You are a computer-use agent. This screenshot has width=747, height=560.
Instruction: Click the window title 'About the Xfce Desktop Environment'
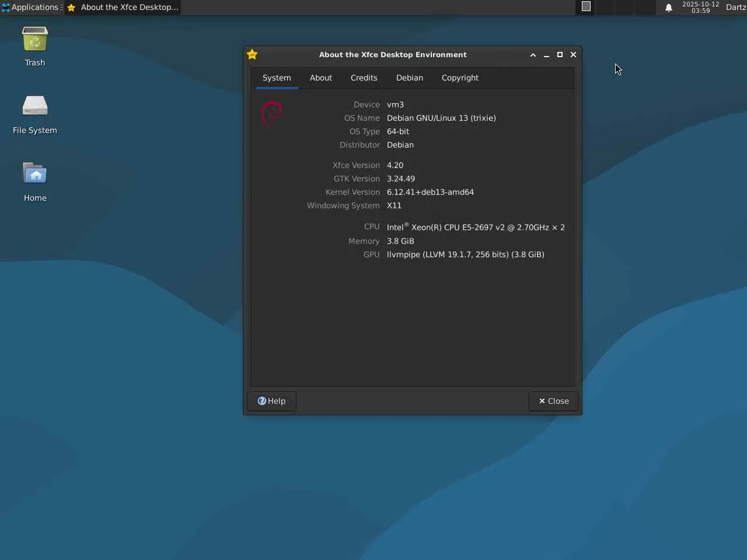click(393, 55)
